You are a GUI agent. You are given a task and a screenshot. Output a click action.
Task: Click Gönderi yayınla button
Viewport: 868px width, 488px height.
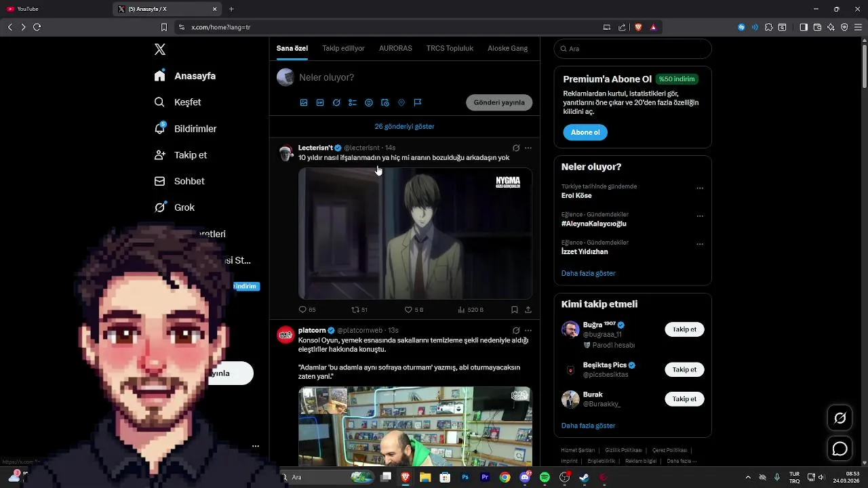[499, 102]
